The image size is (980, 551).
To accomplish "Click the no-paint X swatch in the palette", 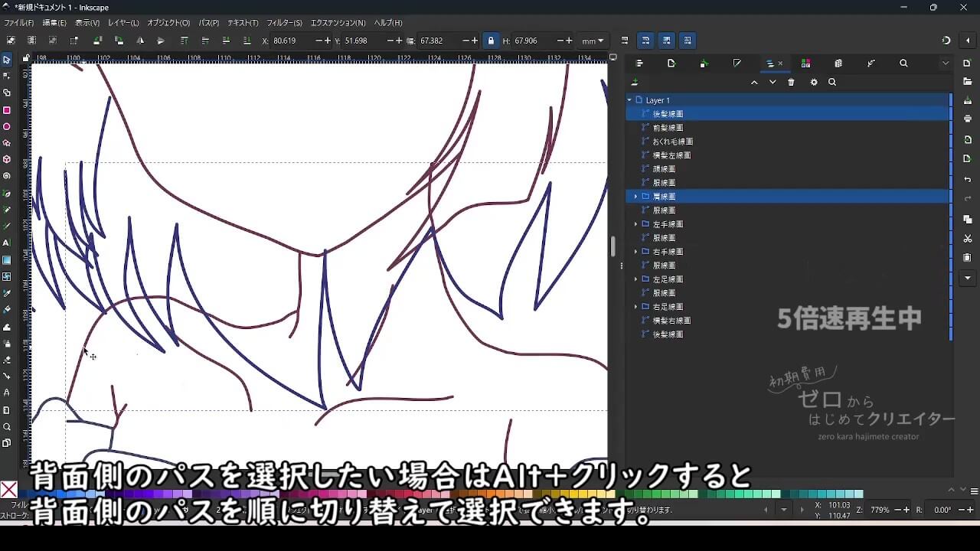I will 8,490.
